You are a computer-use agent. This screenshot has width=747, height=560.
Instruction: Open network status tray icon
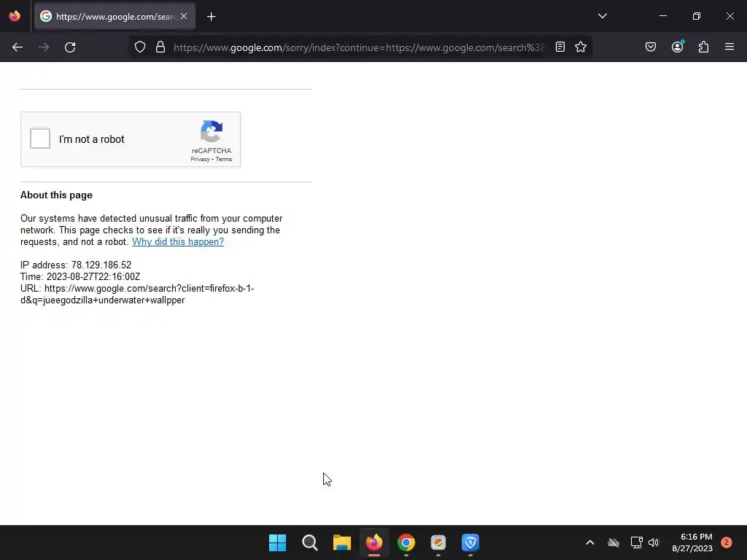coord(636,542)
